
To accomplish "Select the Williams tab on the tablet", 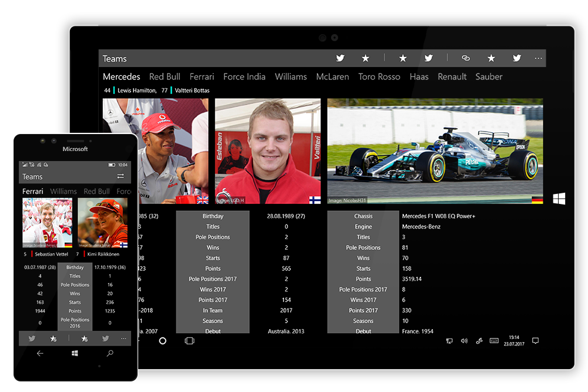I will point(290,77).
